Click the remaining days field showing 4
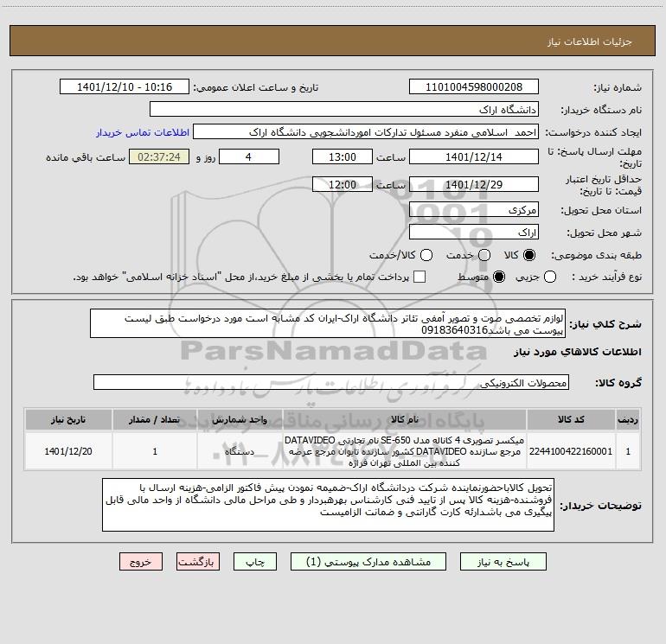Screen dimensions: 666x644 tap(249, 156)
